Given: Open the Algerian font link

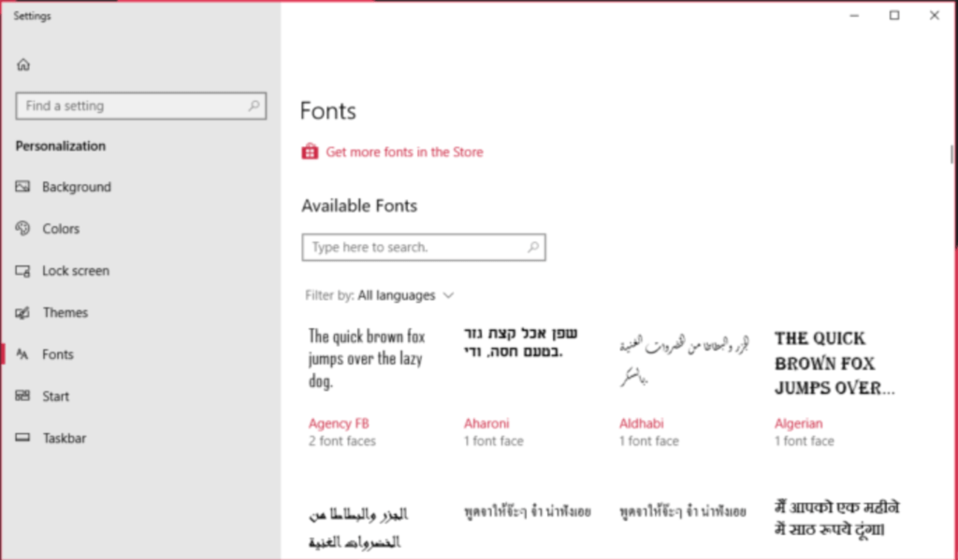Looking at the screenshot, I should [x=799, y=424].
